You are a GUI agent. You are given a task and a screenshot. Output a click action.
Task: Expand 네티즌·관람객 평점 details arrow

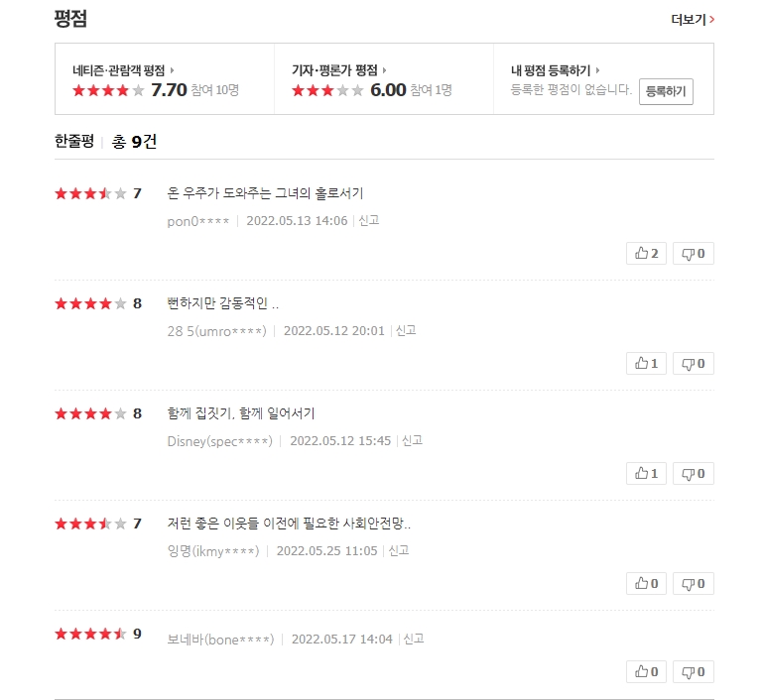(x=173, y=70)
